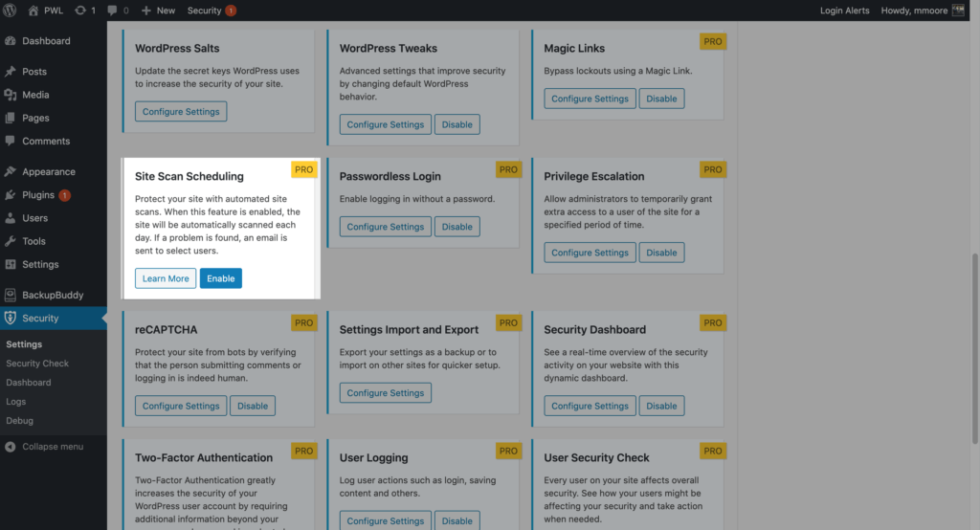Disable Privilege Escalation

coord(661,253)
